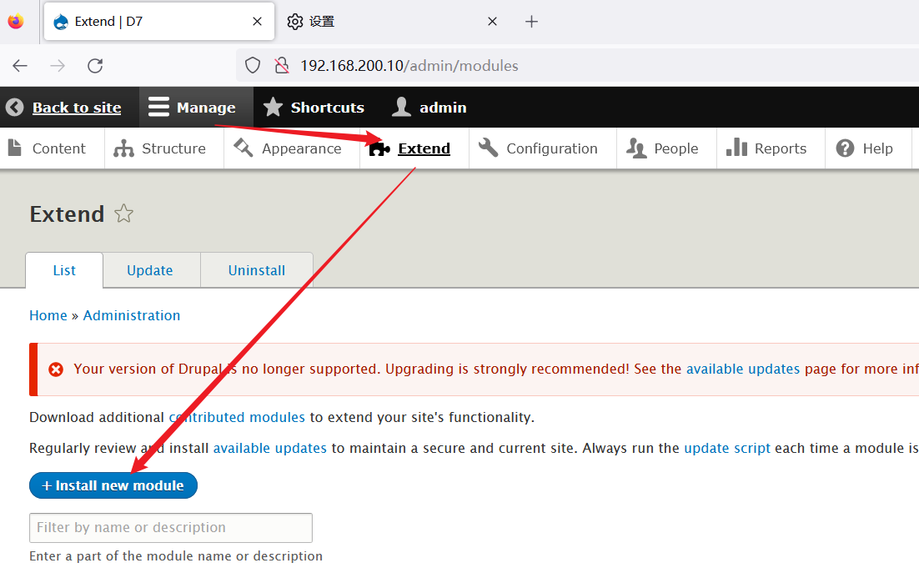The image size is (919, 588).
Task: Click the Configuration wrench icon
Action: click(488, 148)
